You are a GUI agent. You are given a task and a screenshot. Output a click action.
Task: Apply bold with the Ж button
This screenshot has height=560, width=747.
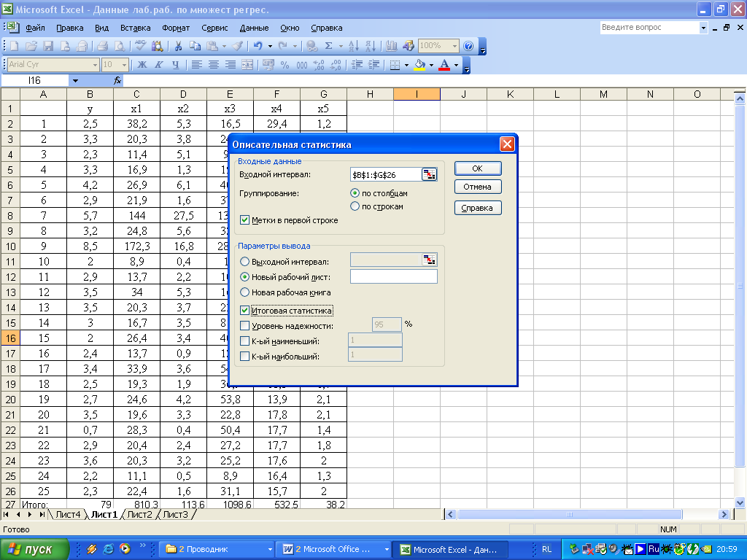click(x=142, y=65)
